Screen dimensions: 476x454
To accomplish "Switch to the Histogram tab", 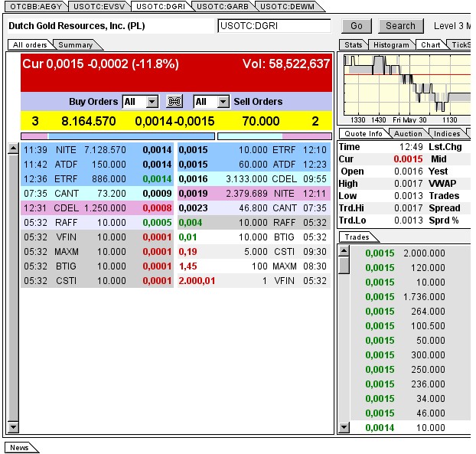I will pyautogui.click(x=391, y=45).
